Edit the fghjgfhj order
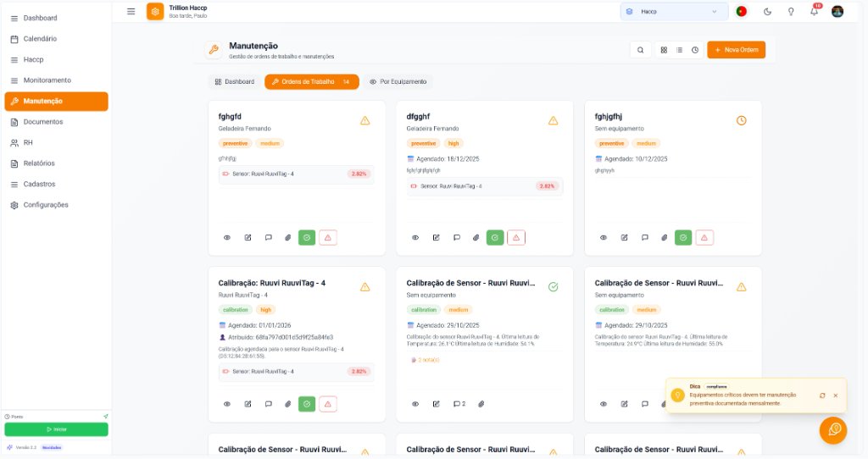The width and height of the screenshot is (868, 459). click(x=624, y=238)
